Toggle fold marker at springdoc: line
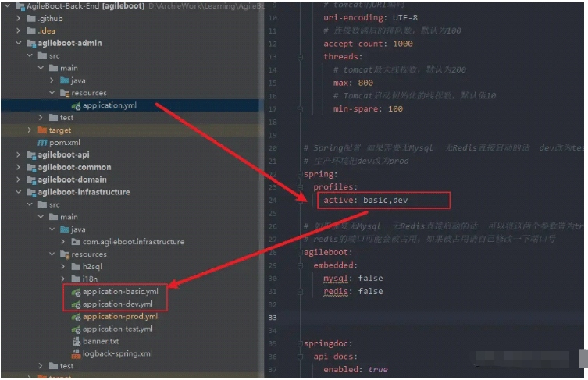 [x=300, y=343]
